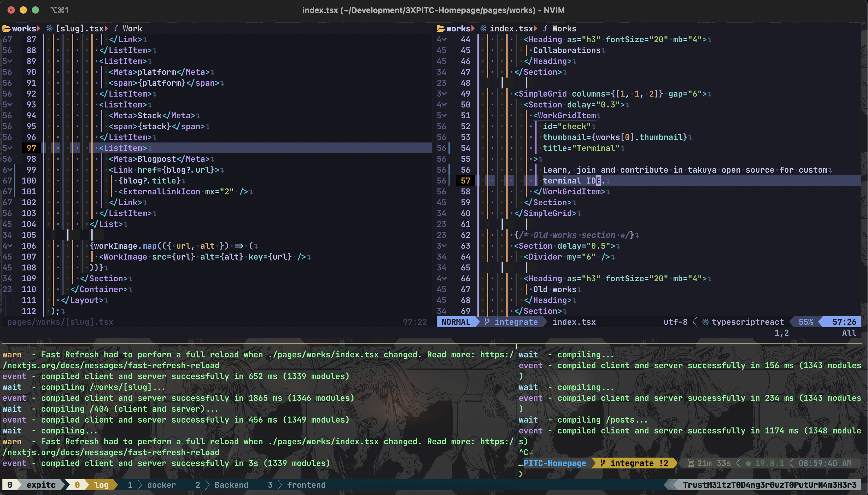The height and width of the screenshot is (495, 868).
Task: Click the git branch icon in shell prompt
Action: 603,463
